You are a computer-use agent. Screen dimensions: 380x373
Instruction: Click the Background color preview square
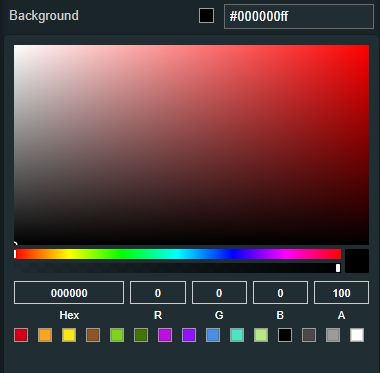pyautogui.click(x=207, y=16)
